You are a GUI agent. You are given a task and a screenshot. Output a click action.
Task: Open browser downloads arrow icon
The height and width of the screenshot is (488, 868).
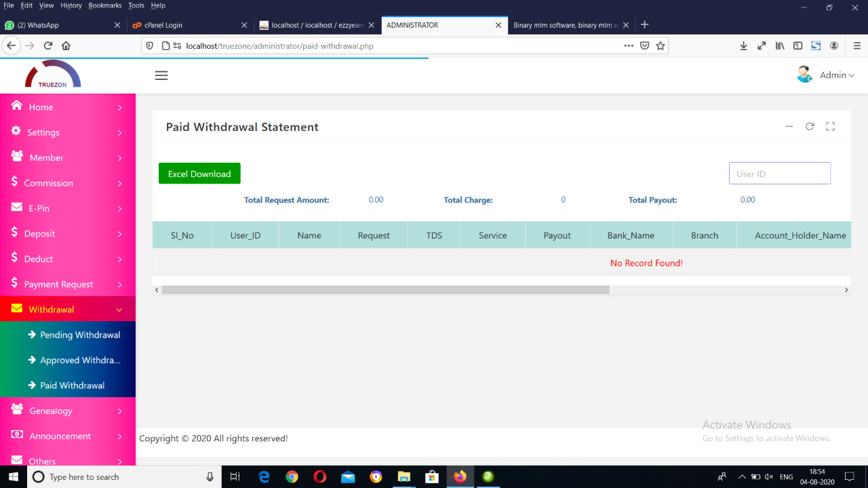point(743,46)
